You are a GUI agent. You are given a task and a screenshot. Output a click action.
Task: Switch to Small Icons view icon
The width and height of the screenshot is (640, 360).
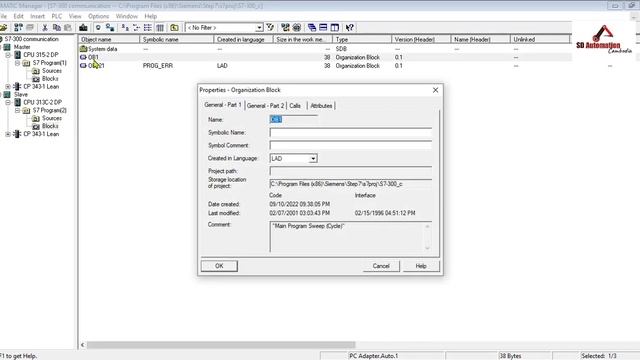click(x=136, y=27)
